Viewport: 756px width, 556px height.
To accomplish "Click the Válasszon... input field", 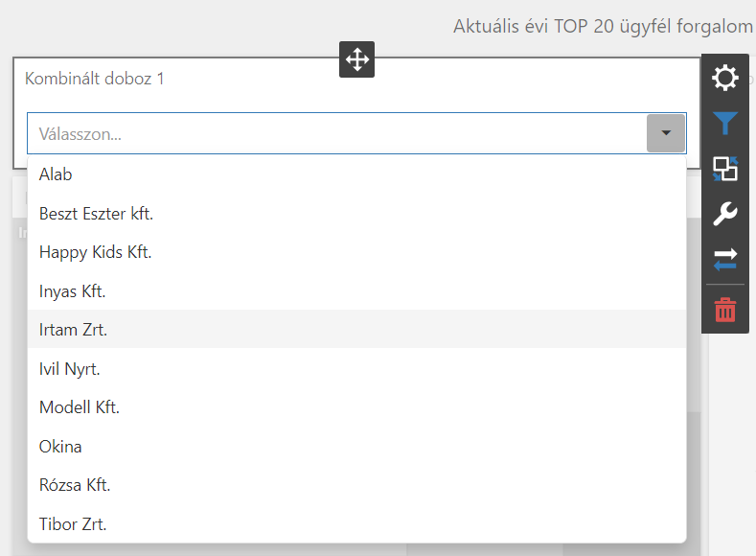I will (335, 134).
